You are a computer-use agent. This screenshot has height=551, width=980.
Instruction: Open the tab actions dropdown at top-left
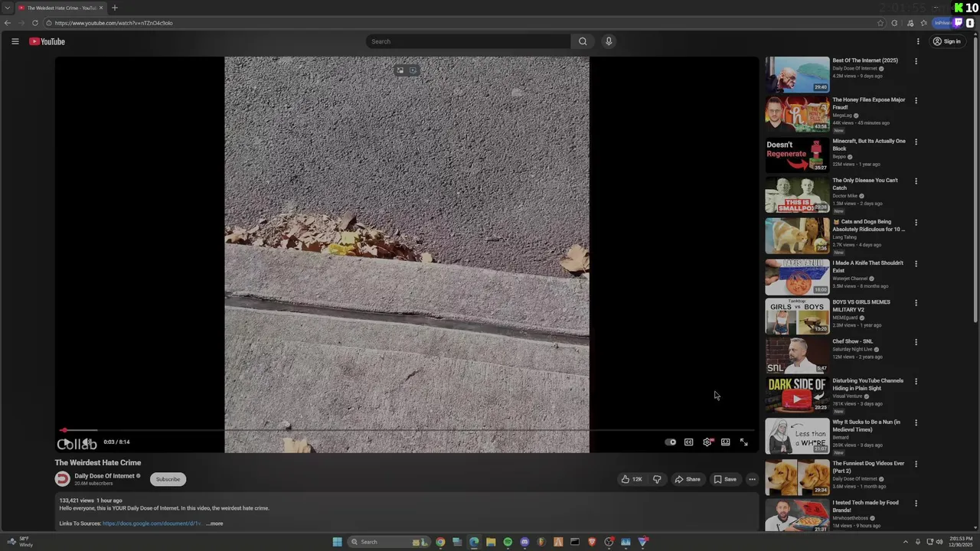pyautogui.click(x=8, y=8)
